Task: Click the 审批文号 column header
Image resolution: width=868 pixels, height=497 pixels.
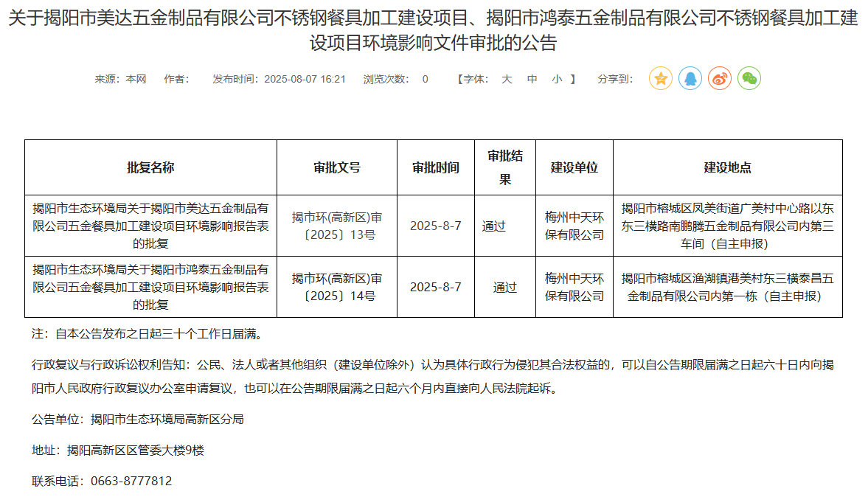Action: pyautogui.click(x=337, y=167)
